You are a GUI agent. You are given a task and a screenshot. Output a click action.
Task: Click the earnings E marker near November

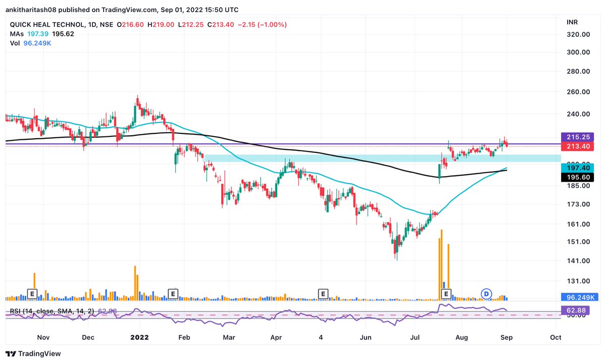(x=32, y=293)
